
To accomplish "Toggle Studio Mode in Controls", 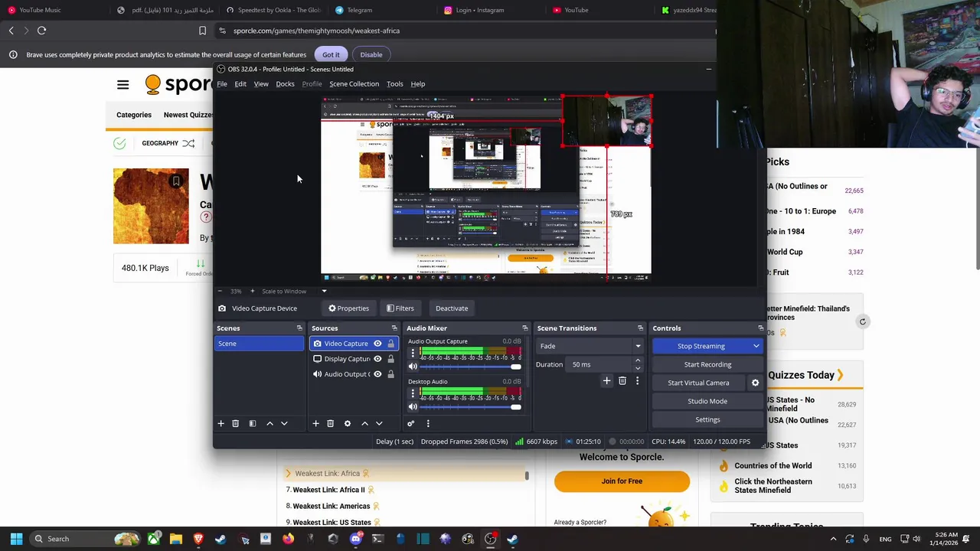I will click(707, 401).
